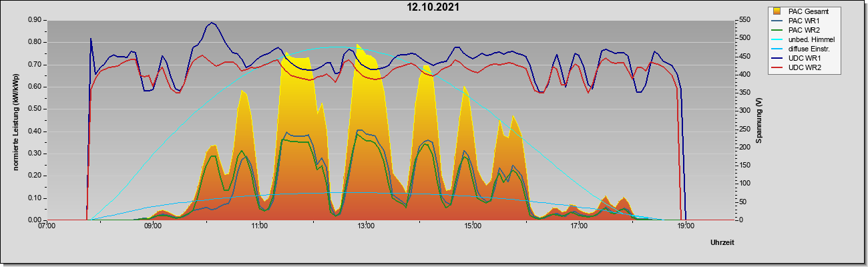Click the PAC WR1 legend entry
The width and height of the screenshot is (868, 267).
click(795, 21)
